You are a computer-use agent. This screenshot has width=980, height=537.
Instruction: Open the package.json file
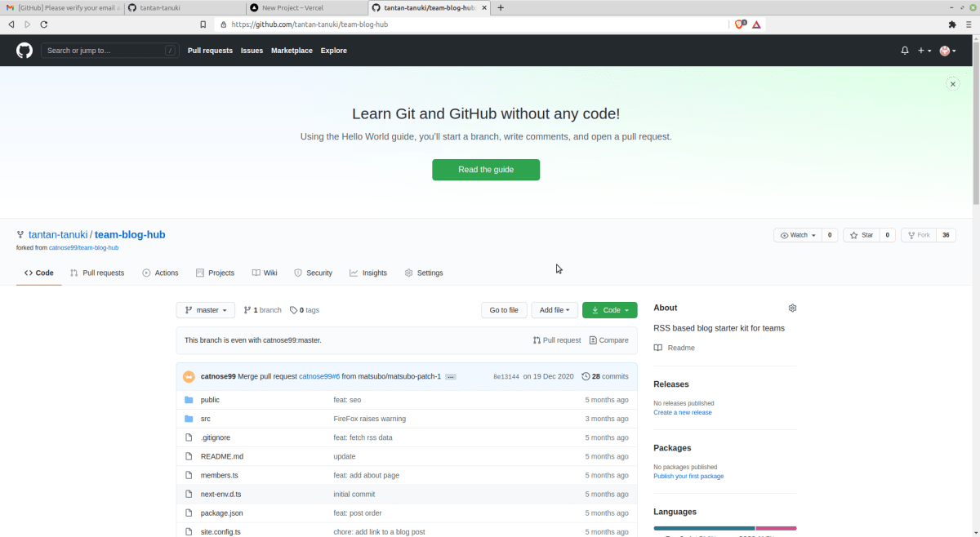[222, 513]
